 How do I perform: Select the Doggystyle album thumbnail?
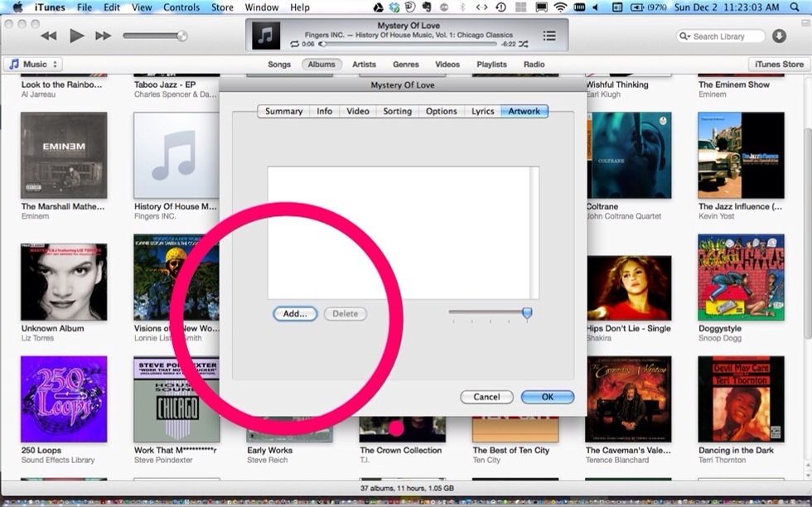(x=740, y=277)
